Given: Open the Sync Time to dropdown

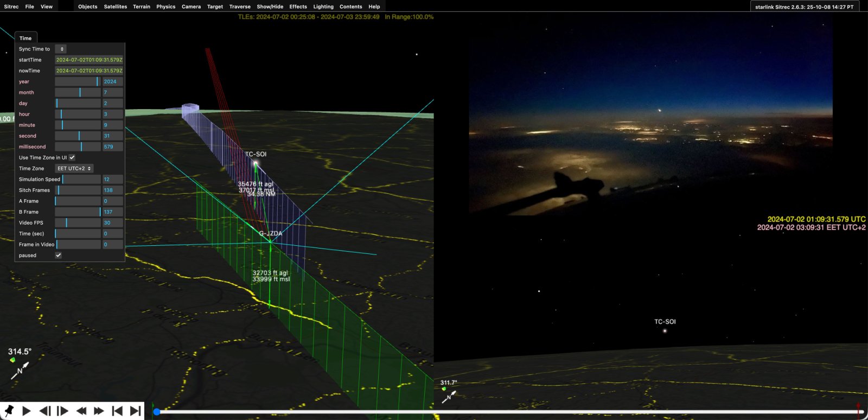Looking at the screenshot, I should [60, 49].
